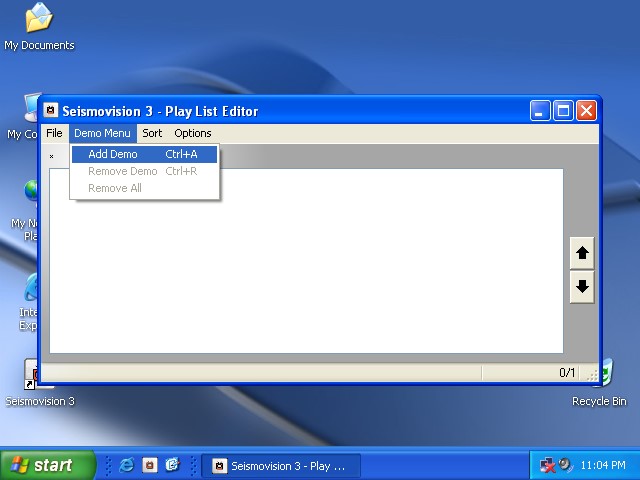
Task: Maximize the Play List Editor window
Action: tap(563, 111)
